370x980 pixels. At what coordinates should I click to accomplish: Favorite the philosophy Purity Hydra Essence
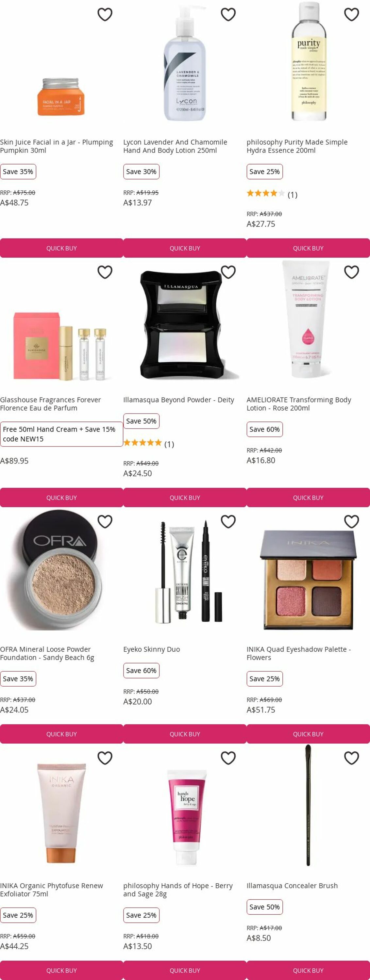pyautogui.click(x=352, y=14)
